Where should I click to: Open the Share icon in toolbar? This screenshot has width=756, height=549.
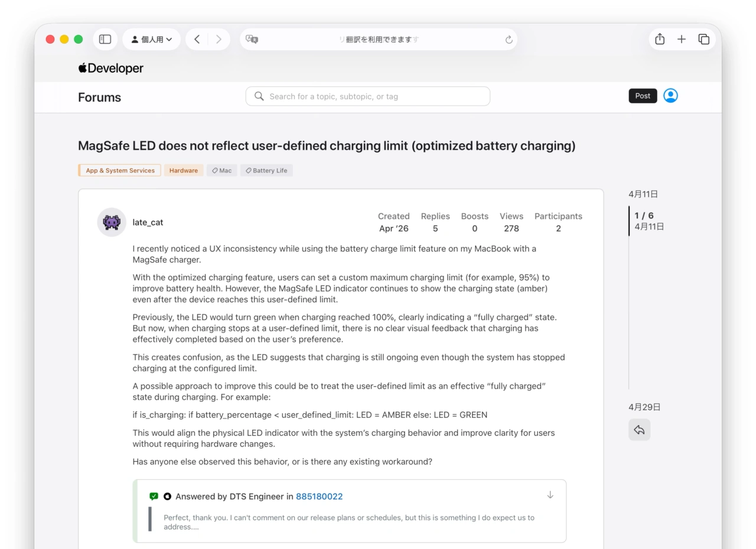click(x=660, y=39)
